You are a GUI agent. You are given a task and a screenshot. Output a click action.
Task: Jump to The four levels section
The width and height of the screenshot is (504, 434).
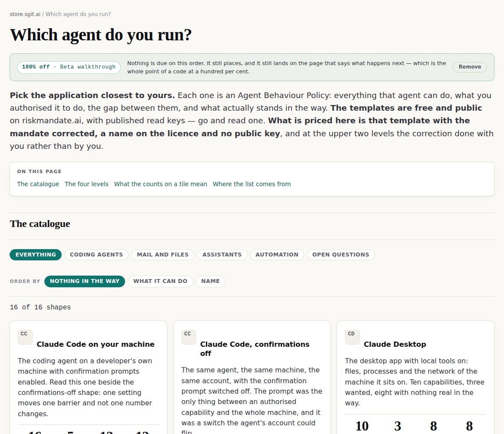tap(86, 184)
